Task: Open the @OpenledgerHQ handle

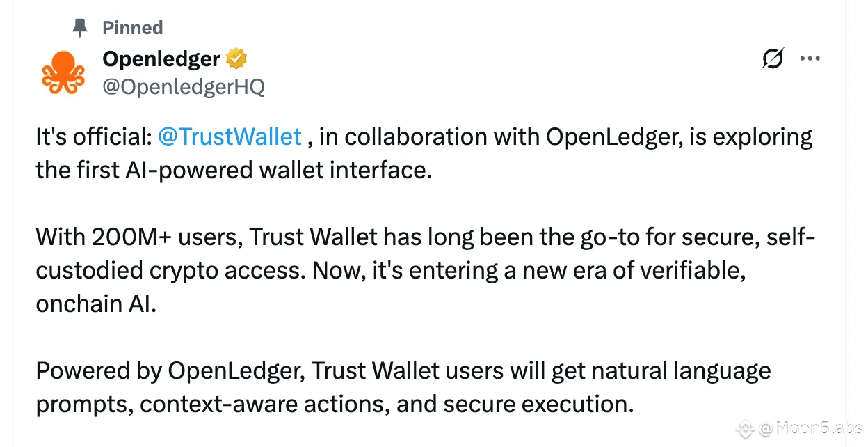Action: 184,87
